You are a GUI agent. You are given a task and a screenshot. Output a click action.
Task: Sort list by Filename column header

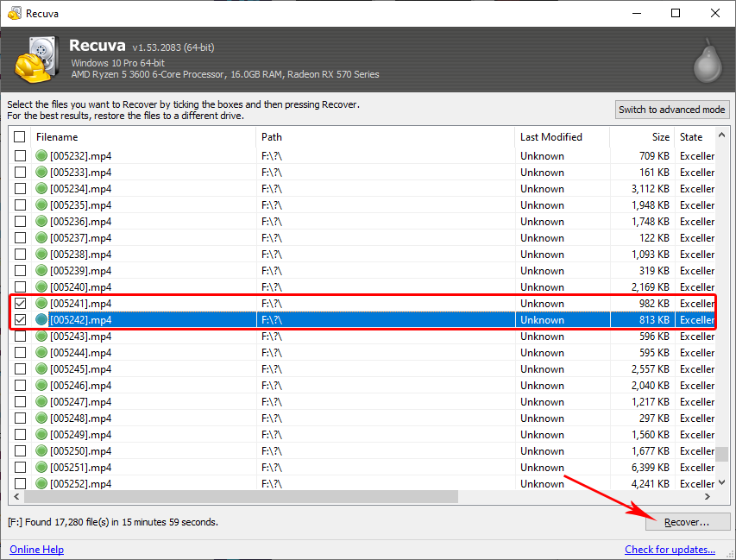pos(143,137)
